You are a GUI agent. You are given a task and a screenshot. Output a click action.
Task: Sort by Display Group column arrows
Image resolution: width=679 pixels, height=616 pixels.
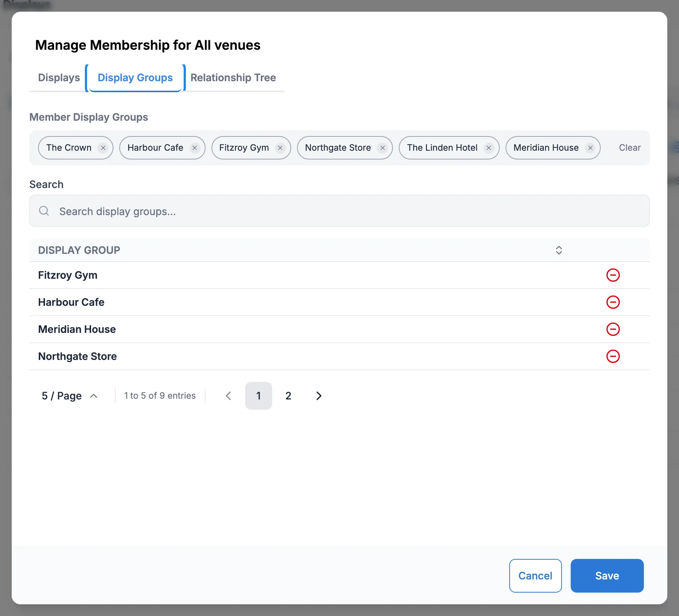click(559, 250)
